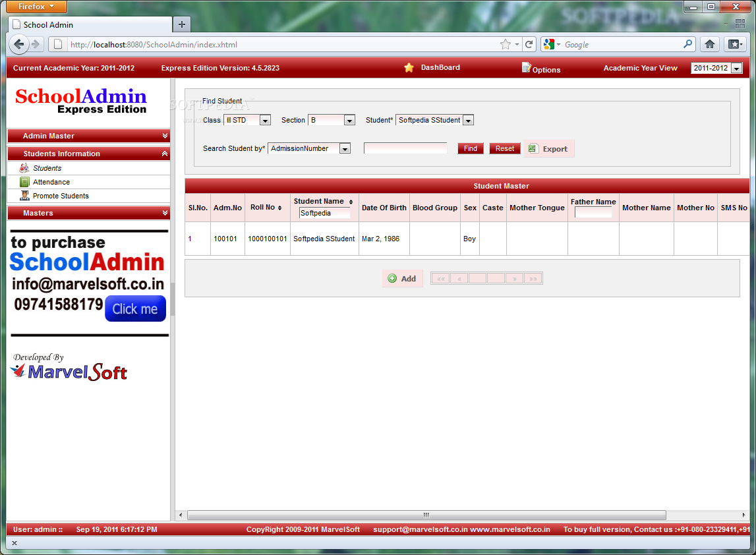Expand the Admin Master panel
Viewport: 756px width, 555px height.
coord(89,136)
